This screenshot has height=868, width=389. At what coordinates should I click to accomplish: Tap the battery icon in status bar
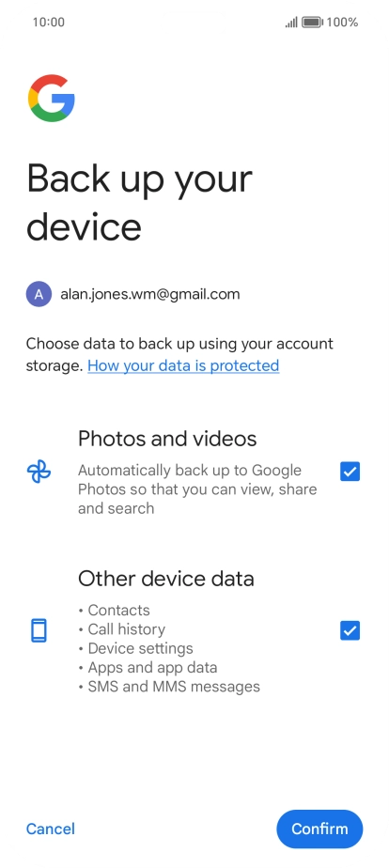point(312,23)
